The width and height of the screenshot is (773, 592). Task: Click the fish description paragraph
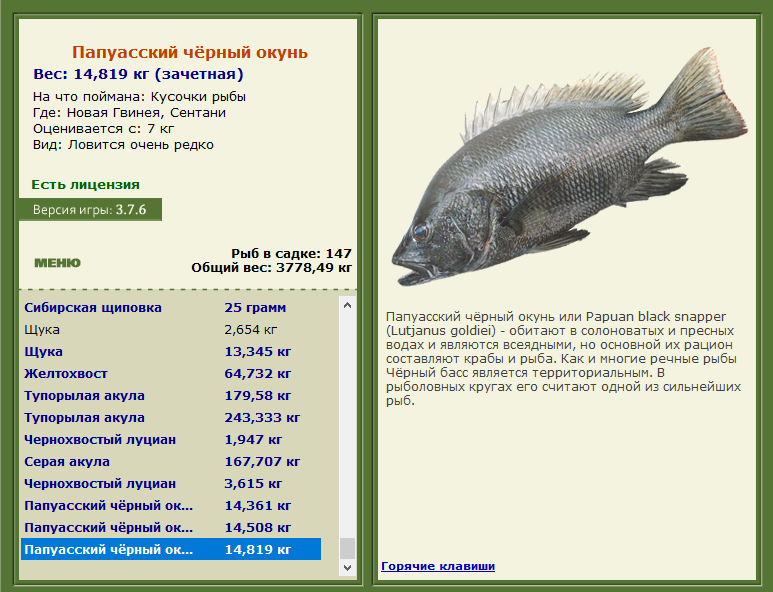[x=563, y=358]
